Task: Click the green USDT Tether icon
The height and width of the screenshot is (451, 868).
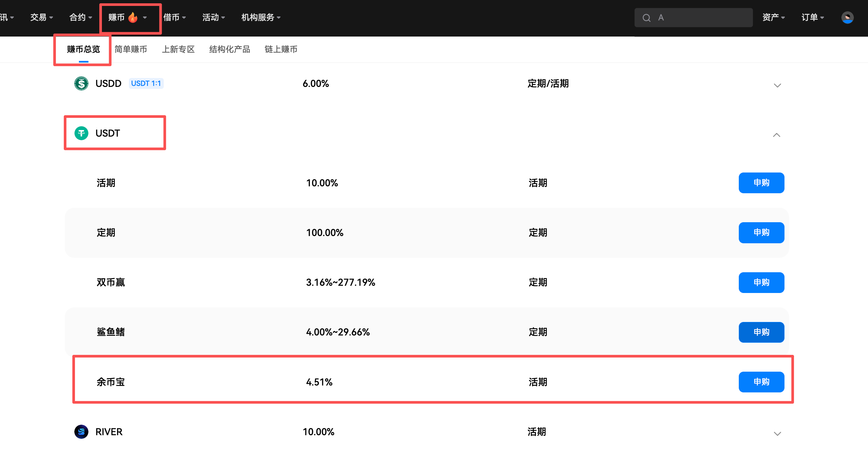Action: 81,133
